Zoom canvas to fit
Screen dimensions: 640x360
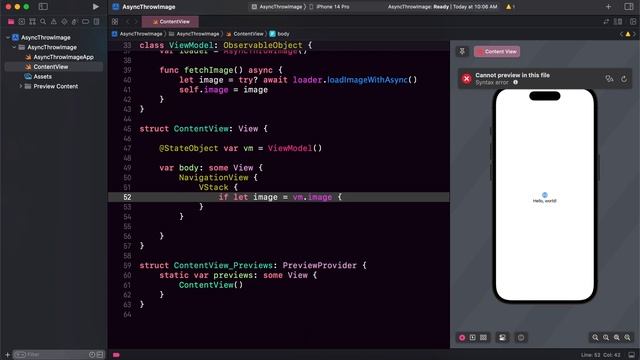coord(617,338)
